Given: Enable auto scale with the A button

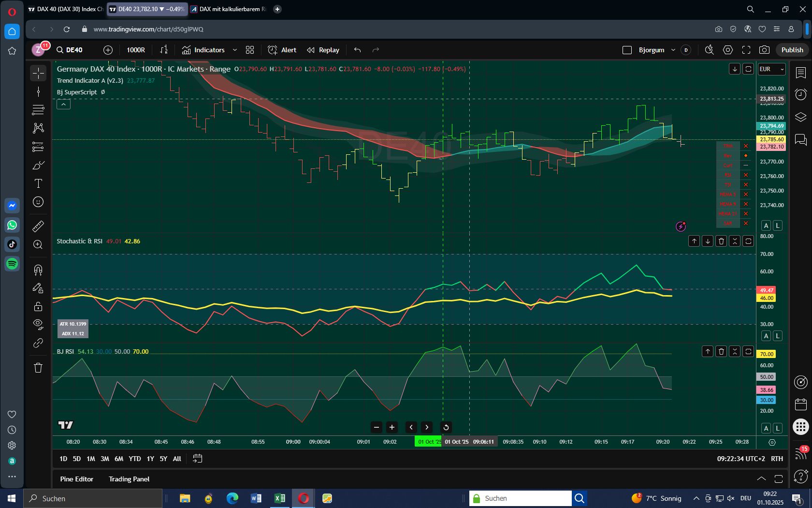Looking at the screenshot, I should (x=766, y=225).
